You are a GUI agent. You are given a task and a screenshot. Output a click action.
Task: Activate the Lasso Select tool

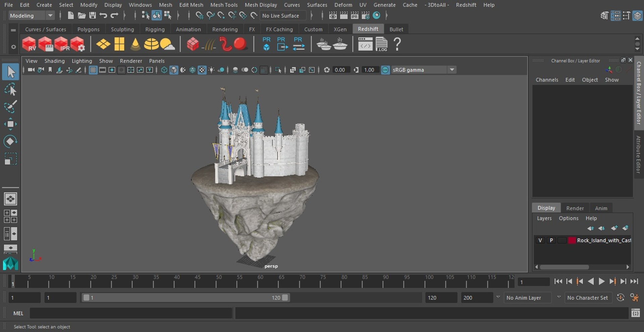pos(10,89)
